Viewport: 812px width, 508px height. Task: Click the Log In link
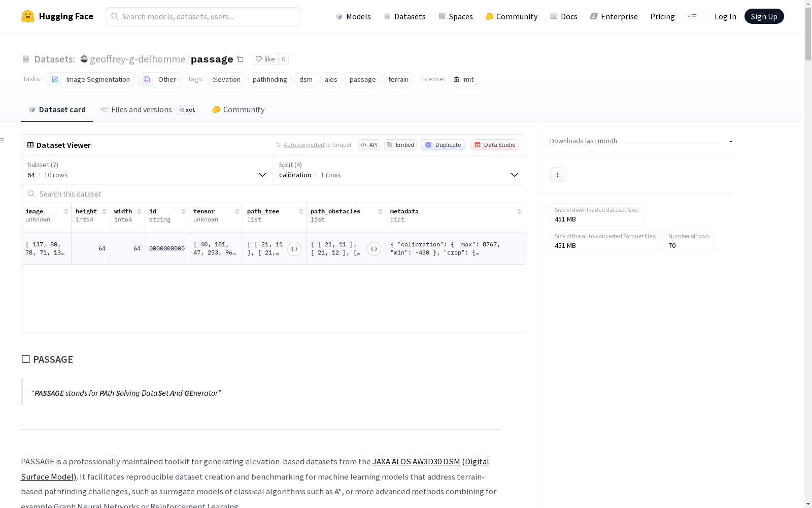point(725,16)
